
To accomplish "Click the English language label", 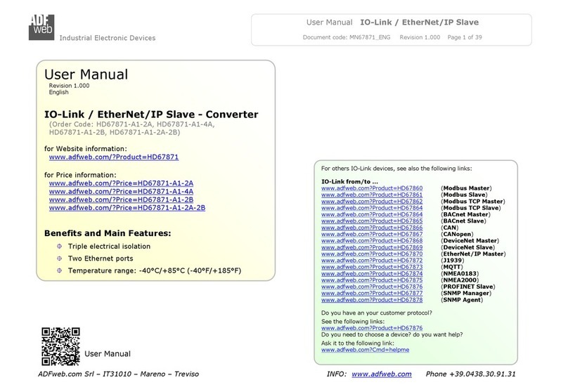I will [58, 92].
